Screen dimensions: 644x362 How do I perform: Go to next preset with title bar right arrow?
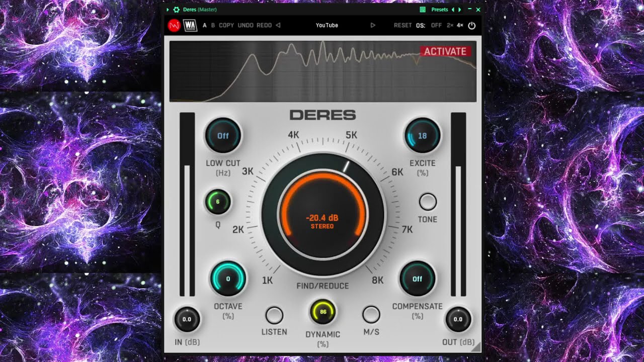(459, 10)
